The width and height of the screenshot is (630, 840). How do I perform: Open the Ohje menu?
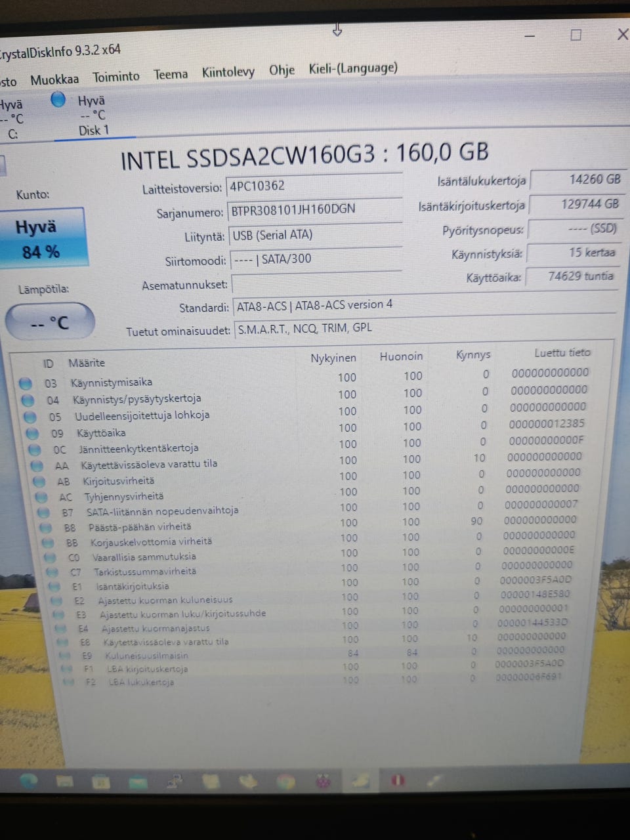coord(282,70)
